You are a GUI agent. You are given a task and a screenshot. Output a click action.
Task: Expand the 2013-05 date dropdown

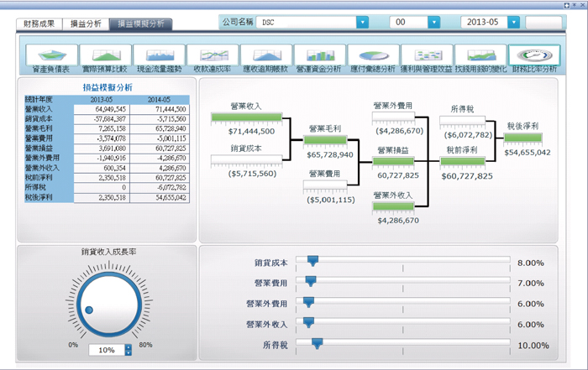pos(513,23)
